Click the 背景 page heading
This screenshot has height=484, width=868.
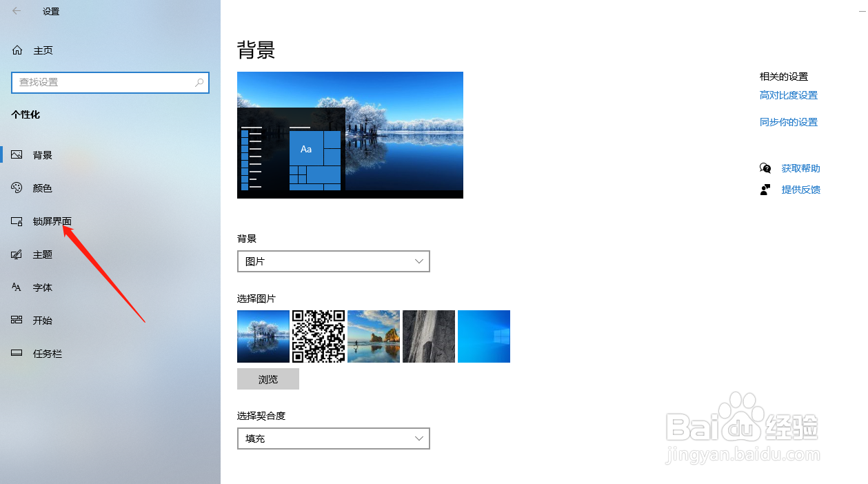(256, 50)
